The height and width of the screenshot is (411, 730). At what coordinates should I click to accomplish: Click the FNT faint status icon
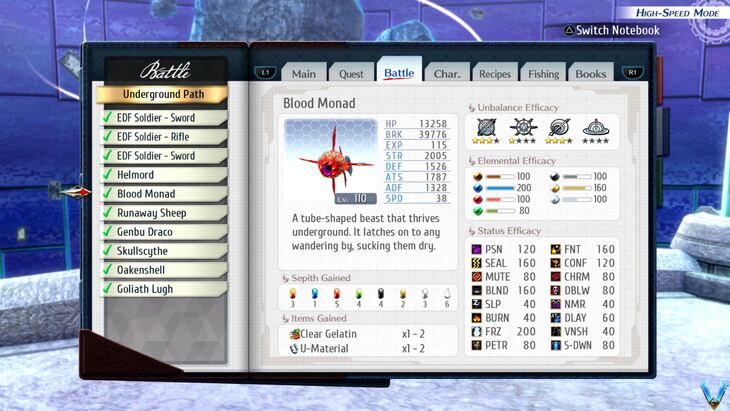(555, 249)
